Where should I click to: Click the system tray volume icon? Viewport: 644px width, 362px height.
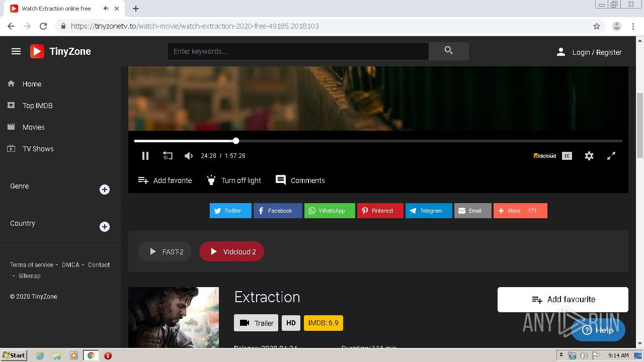584,355
